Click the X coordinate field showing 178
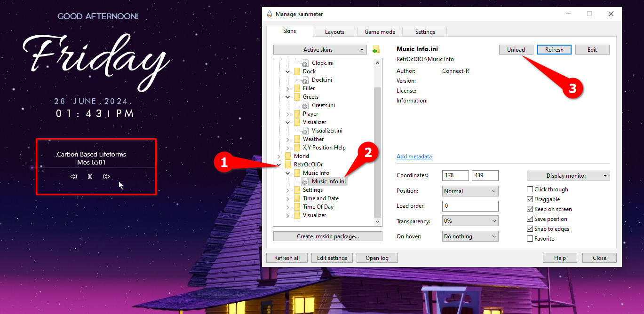The width and height of the screenshot is (644, 314). pos(455,175)
